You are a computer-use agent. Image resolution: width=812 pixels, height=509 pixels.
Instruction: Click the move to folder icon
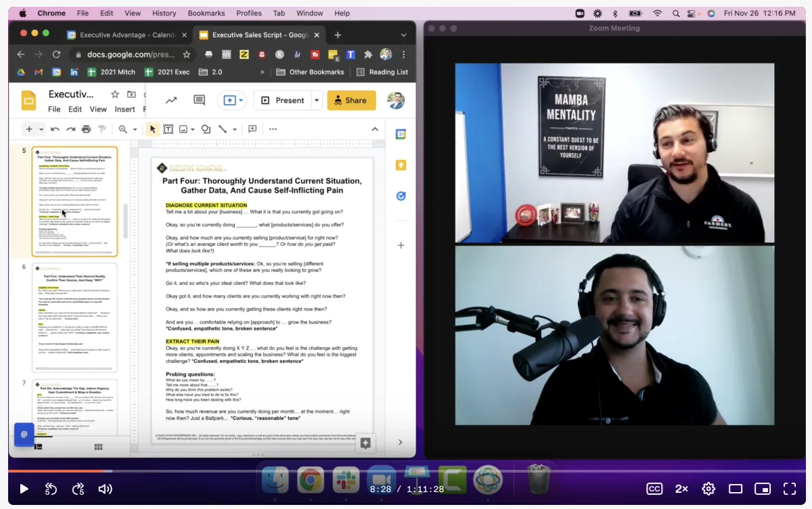point(131,94)
